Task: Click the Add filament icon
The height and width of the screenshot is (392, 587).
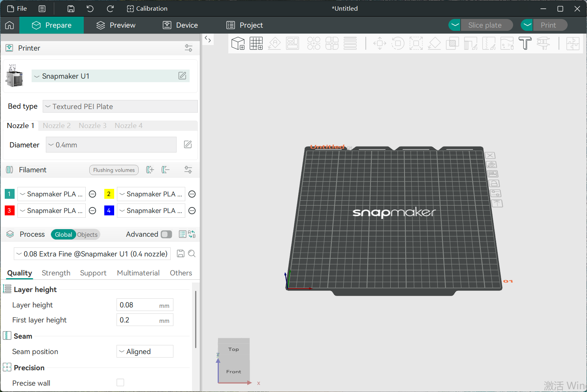Action: (x=150, y=170)
